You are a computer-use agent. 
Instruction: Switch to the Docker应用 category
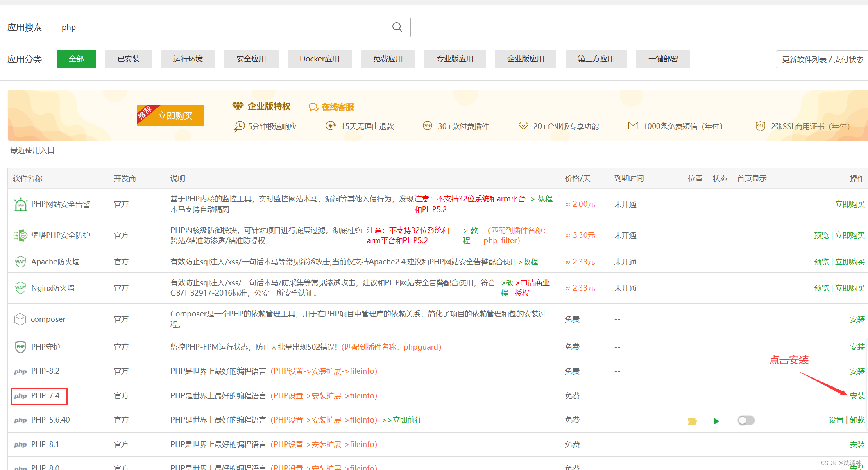click(320, 59)
